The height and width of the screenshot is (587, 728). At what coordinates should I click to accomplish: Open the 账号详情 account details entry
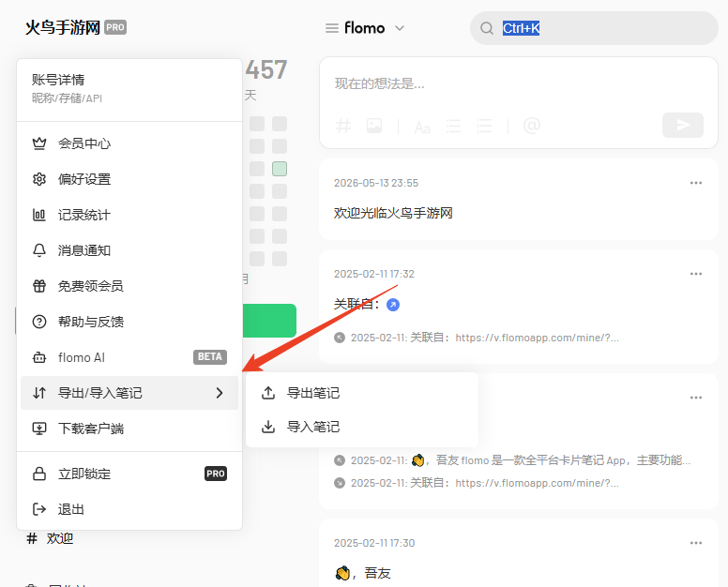coord(129,89)
